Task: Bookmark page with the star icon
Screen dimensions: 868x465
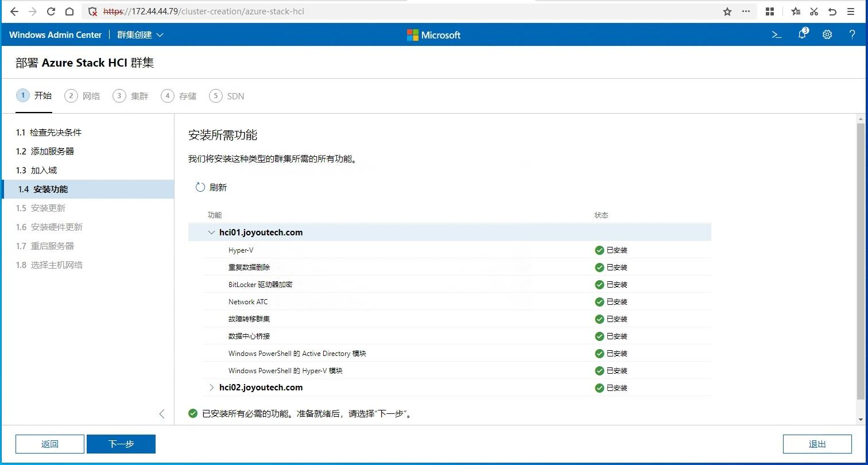Action: pyautogui.click(x=727, y=11)
